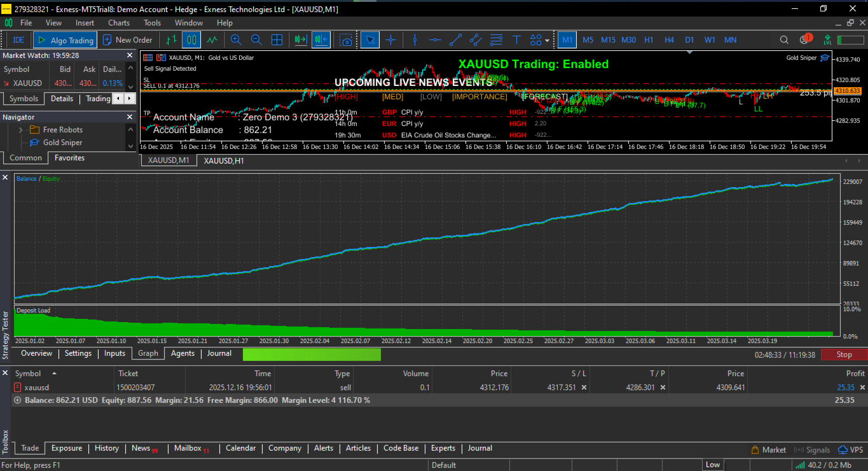Open the shapes objects dropdown arrow
Viewport: 868px width, 471px height.
(x=547, y=41)
